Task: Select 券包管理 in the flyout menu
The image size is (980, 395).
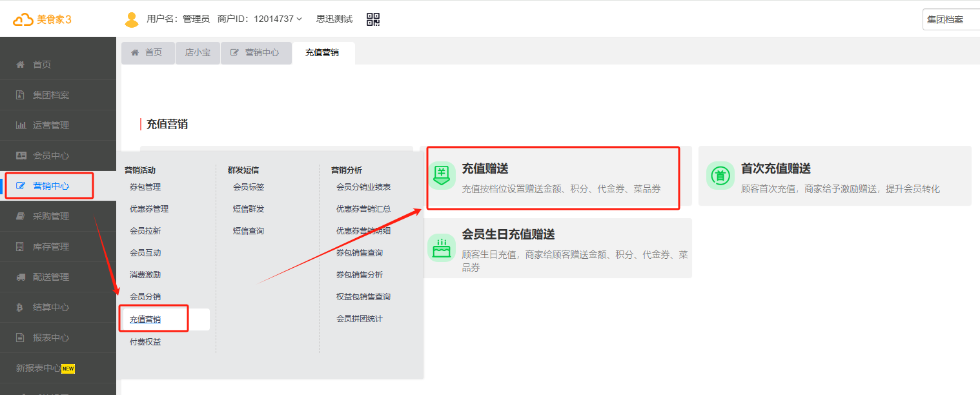Action: click(145, 187)
